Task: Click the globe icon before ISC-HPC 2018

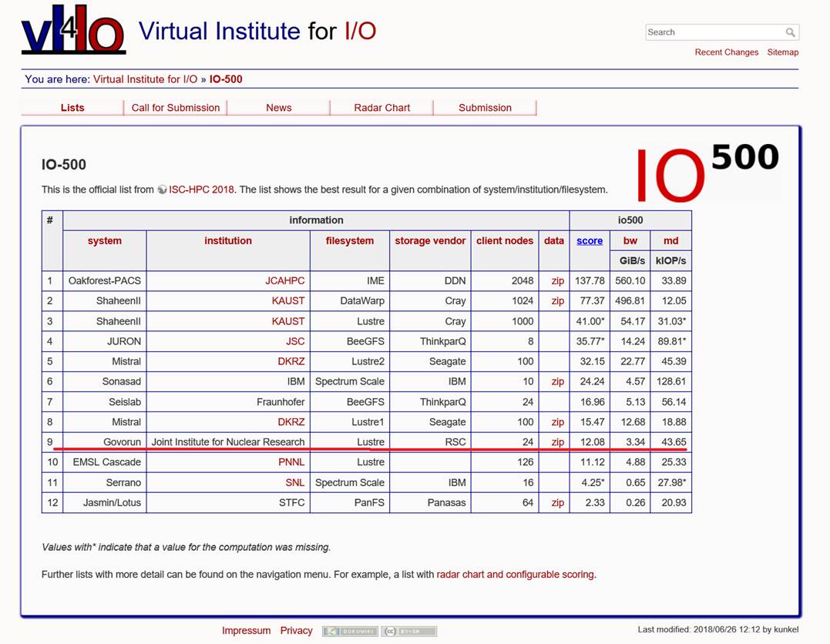Action: coord(162,190)
